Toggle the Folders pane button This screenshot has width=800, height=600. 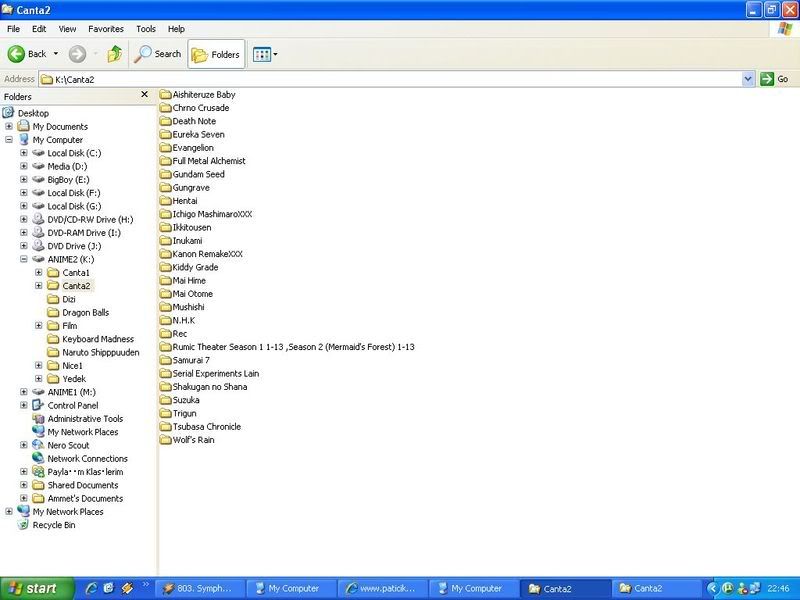216,54
